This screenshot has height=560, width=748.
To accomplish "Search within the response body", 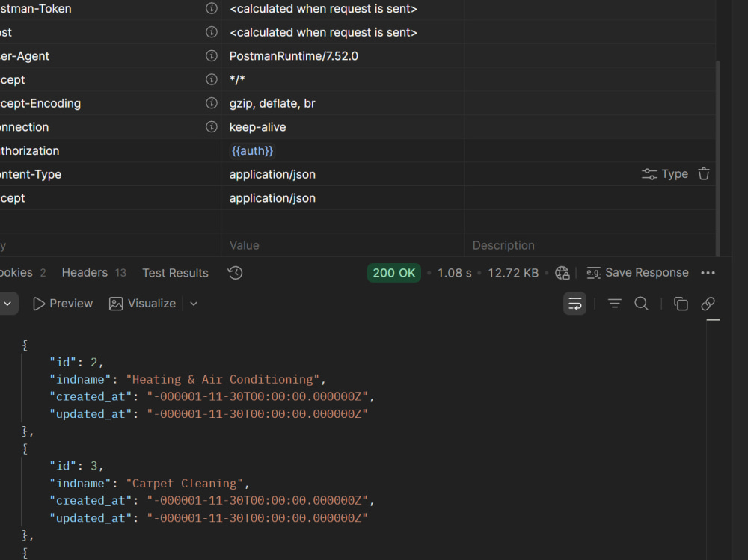I will point(642,304).
